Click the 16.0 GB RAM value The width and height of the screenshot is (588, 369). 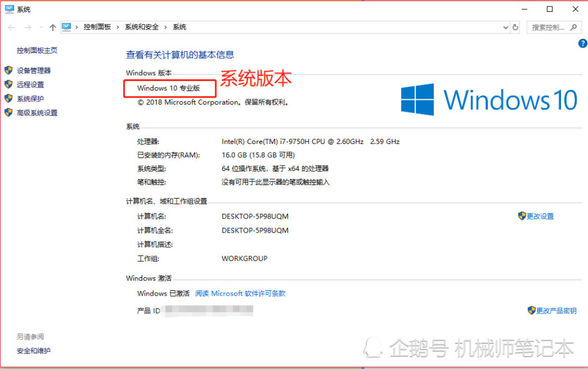[x=258, y=155]
